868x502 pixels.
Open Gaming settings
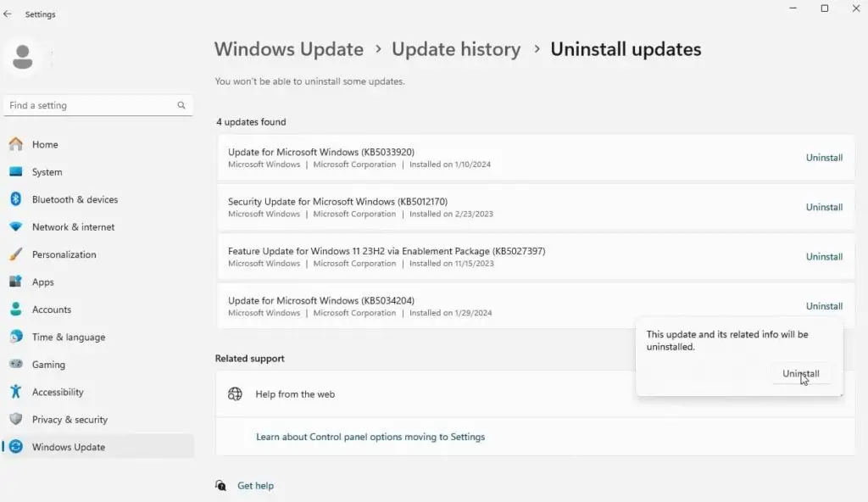(49, 364)
